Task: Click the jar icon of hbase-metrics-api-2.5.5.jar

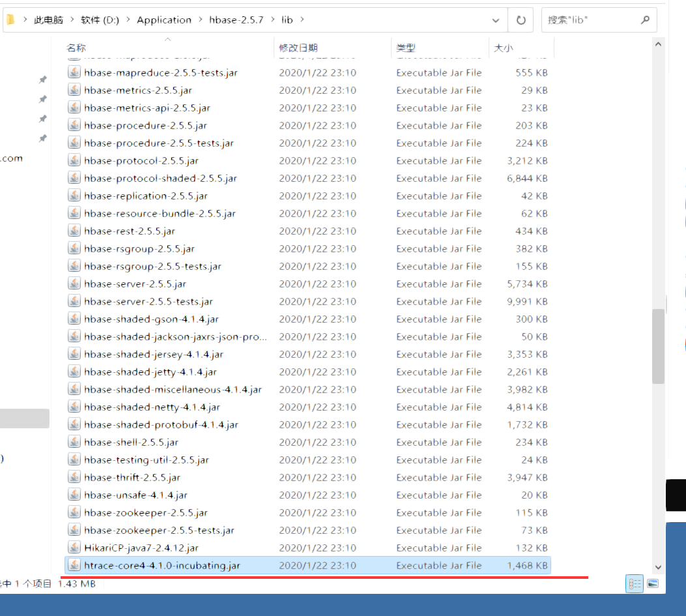Action: (x=74, y=108)
